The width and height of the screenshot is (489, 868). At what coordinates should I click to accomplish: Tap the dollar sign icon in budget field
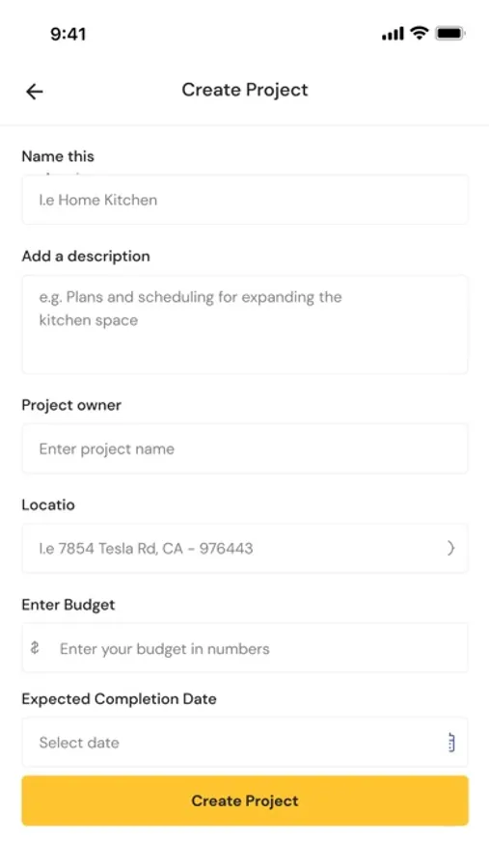[x=35, y=648]
